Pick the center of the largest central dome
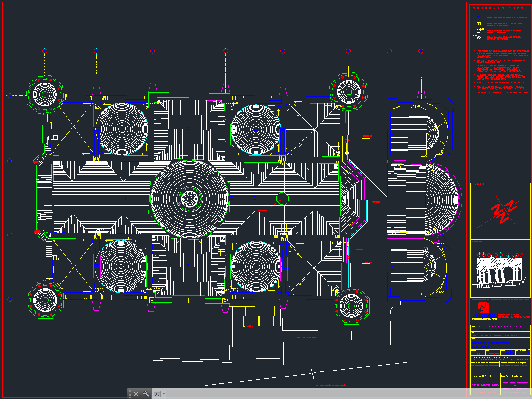This screenshot has height=399, width=532. [x=189, y=199]
